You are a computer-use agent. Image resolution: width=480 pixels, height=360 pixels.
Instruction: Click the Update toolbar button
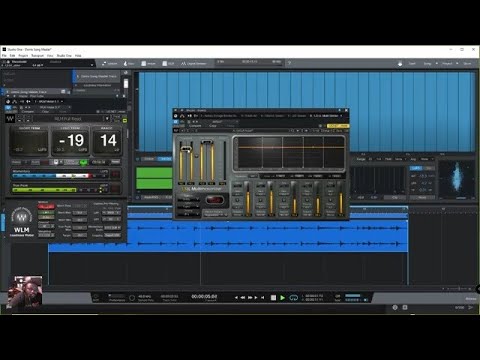[110, 63]
